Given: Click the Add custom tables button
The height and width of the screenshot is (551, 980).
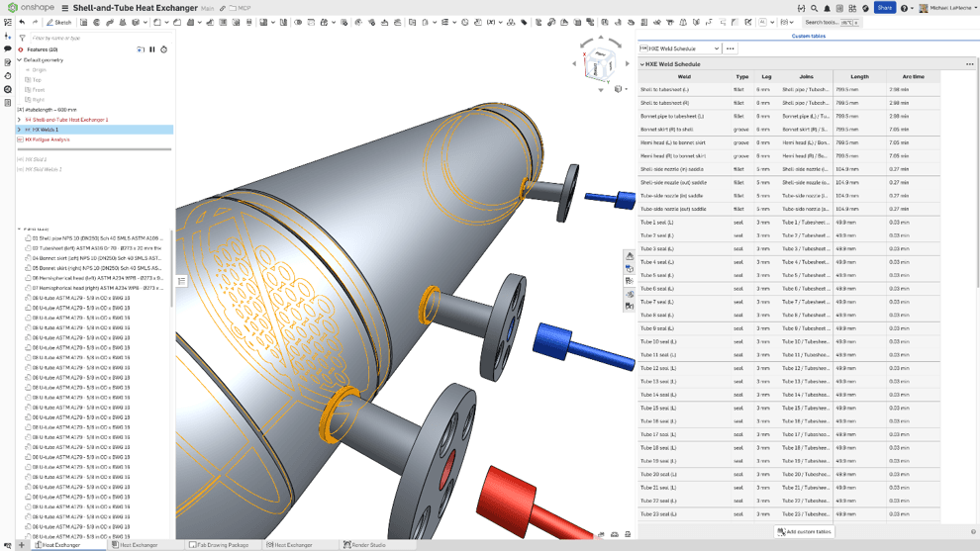Looking at the screenshot, I should (804, 531).
